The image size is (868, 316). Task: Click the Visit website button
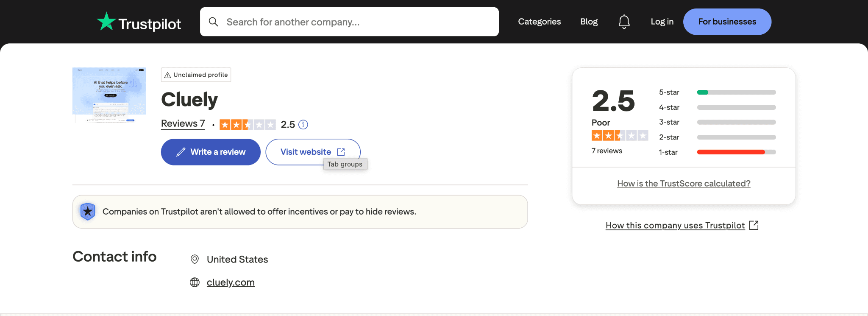point(313,152)
